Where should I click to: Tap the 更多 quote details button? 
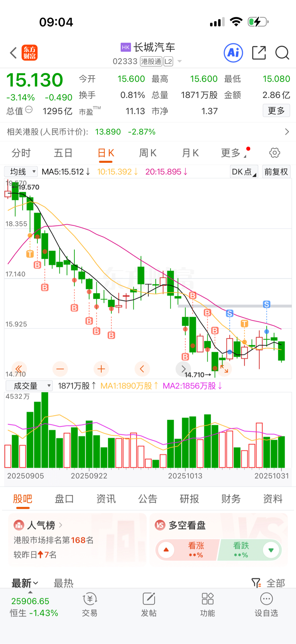[x=276, y=111]
